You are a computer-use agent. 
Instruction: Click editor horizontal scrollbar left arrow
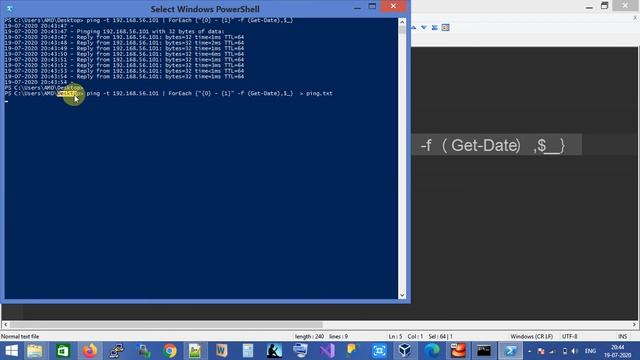coord(5,325)
